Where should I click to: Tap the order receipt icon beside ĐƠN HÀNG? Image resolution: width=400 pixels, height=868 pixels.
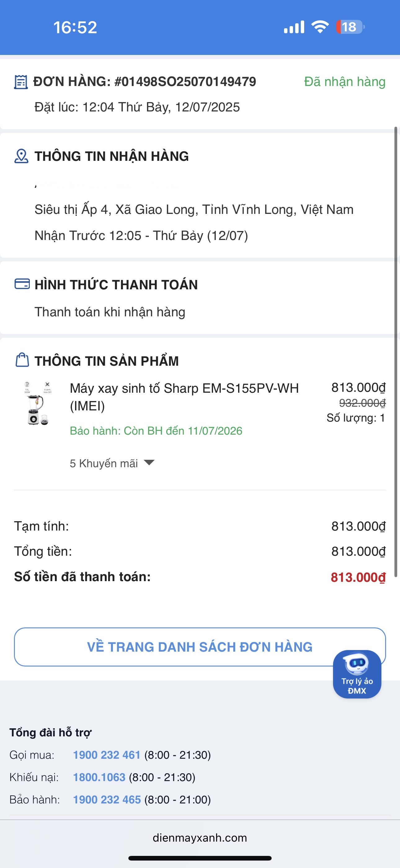20,82
